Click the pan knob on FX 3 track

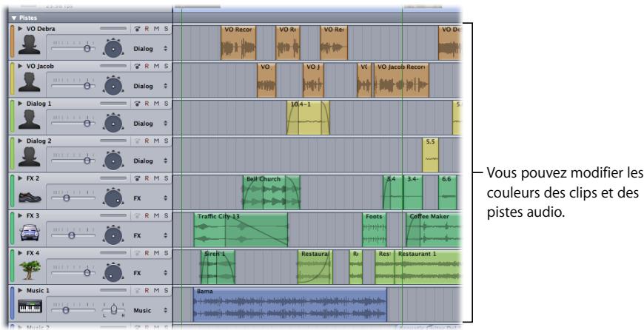(x=114, y=235)
